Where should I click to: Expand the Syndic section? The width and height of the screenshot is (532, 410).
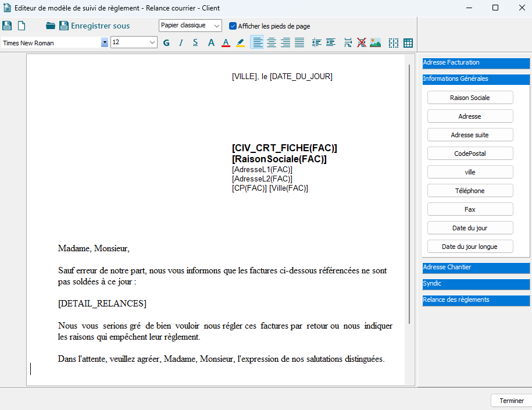(x=476, y=283)
